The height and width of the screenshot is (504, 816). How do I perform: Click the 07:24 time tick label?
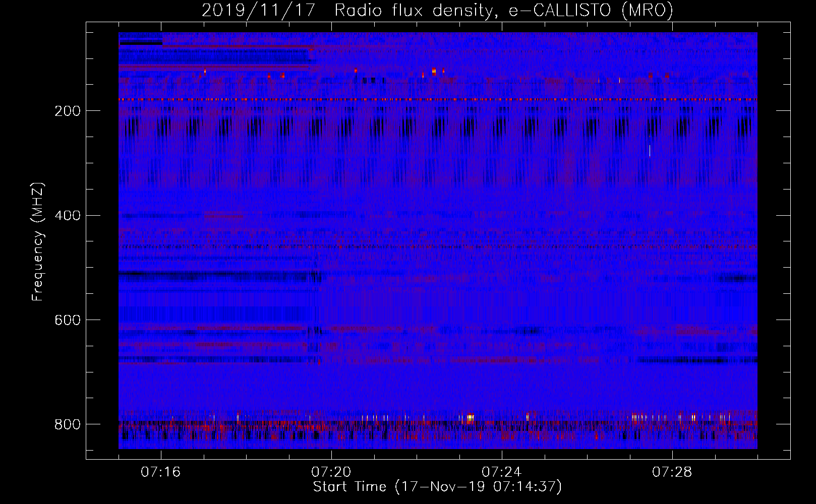[502, 472]
